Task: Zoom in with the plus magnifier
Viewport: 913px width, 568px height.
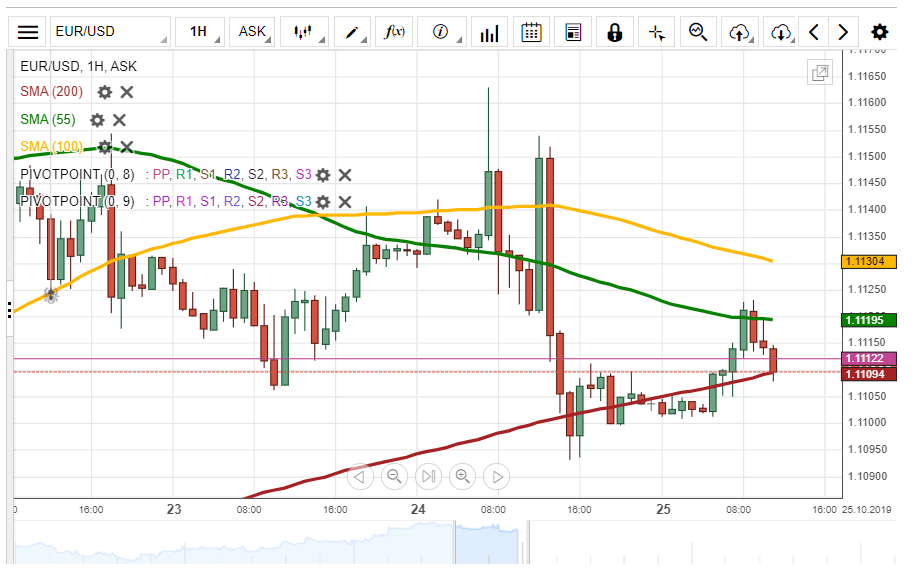Action: coord(463,477)
